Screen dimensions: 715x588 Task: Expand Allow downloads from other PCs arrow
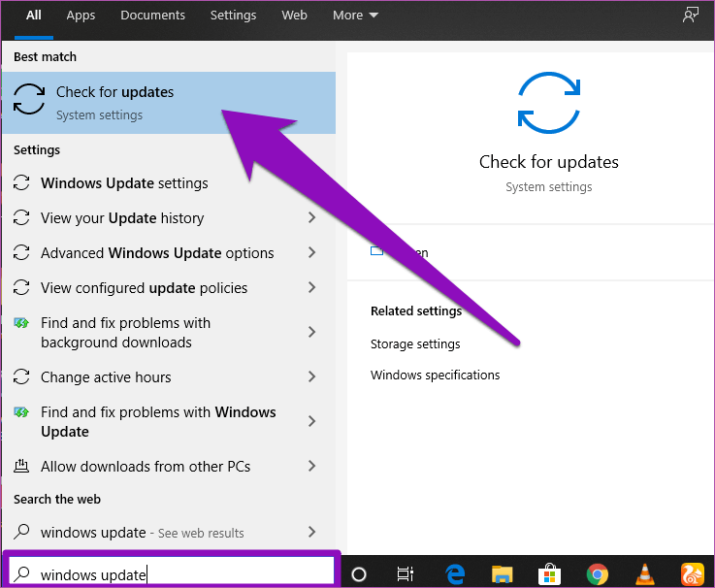(311, 466)
